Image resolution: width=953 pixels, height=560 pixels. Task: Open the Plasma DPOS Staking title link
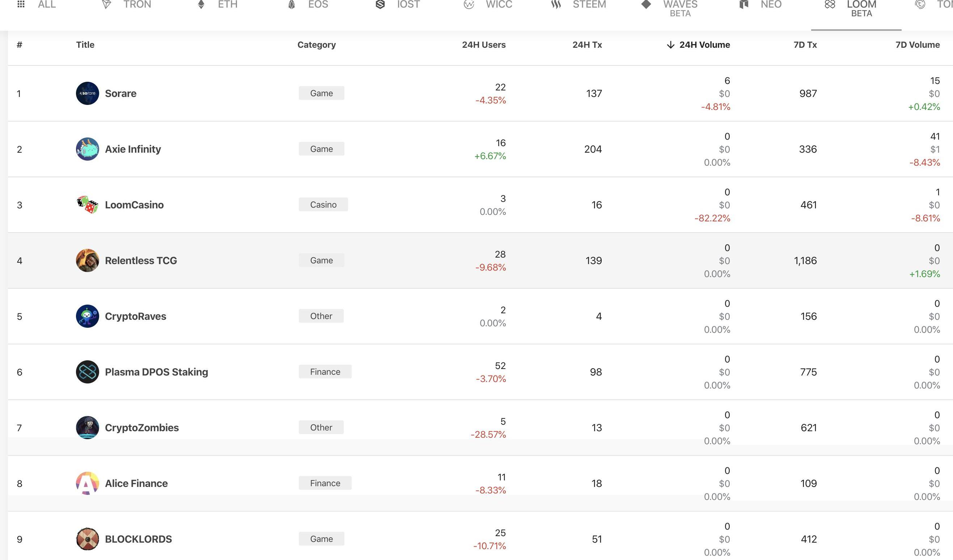click(156, 372)
